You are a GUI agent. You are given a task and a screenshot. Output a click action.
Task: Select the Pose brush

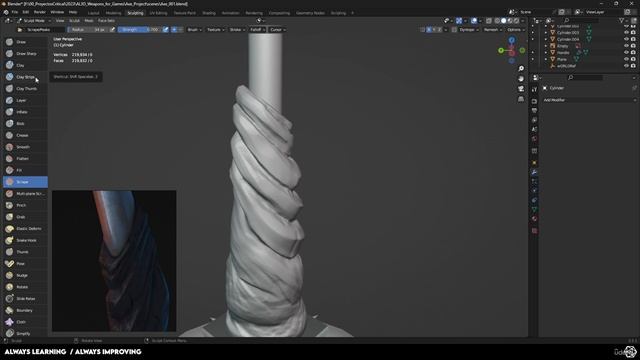pos(25,264)
